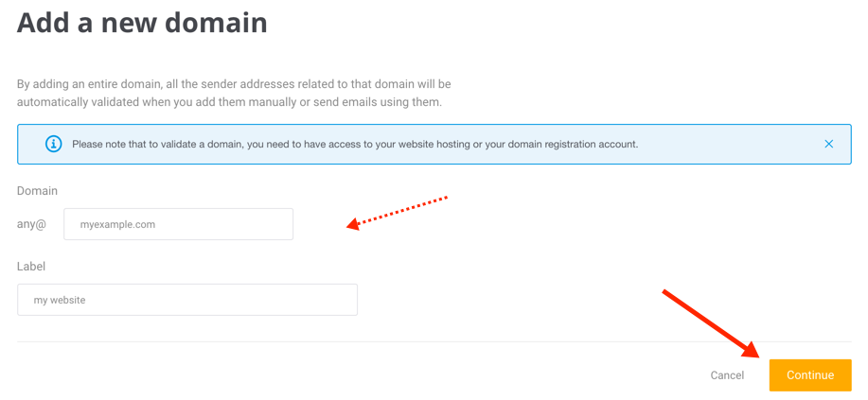The image size is (868, 400).
Task: Click into the my website label field
Action: (x=187, y=300)
